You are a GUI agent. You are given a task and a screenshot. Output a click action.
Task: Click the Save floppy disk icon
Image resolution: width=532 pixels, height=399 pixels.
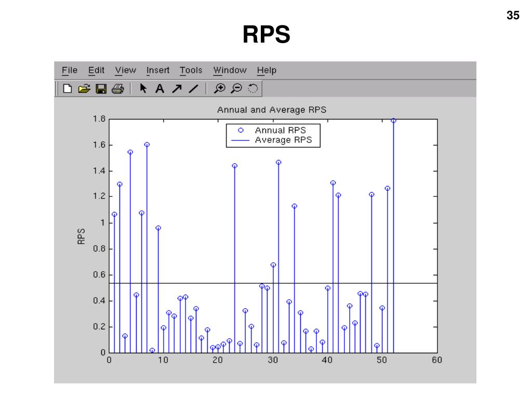(101, 89)
